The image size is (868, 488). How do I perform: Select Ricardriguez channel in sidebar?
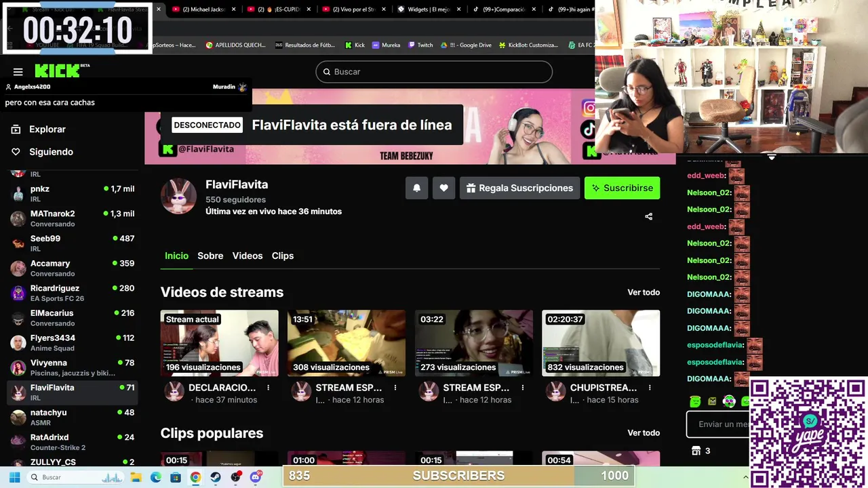72,293
